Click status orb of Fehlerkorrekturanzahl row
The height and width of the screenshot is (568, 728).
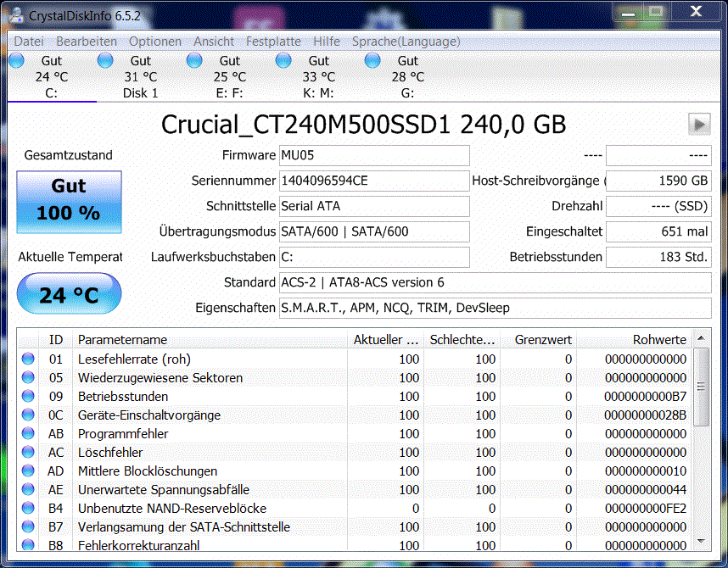[28, 544]
